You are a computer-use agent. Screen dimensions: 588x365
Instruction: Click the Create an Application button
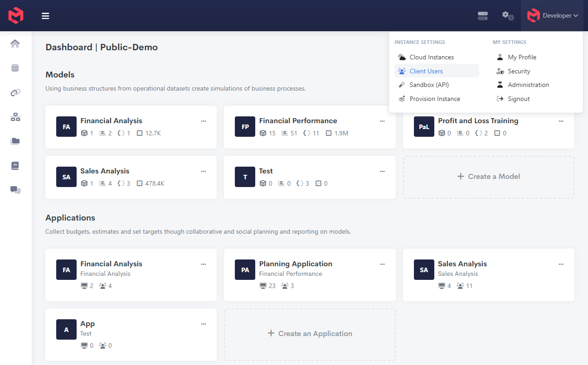coord(310,334)
